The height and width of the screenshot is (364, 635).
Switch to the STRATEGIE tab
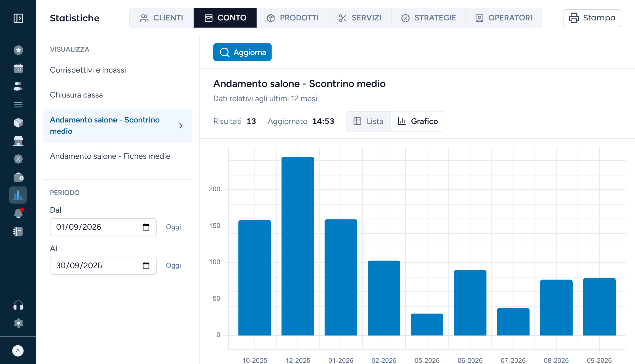(x=429, y=18)
